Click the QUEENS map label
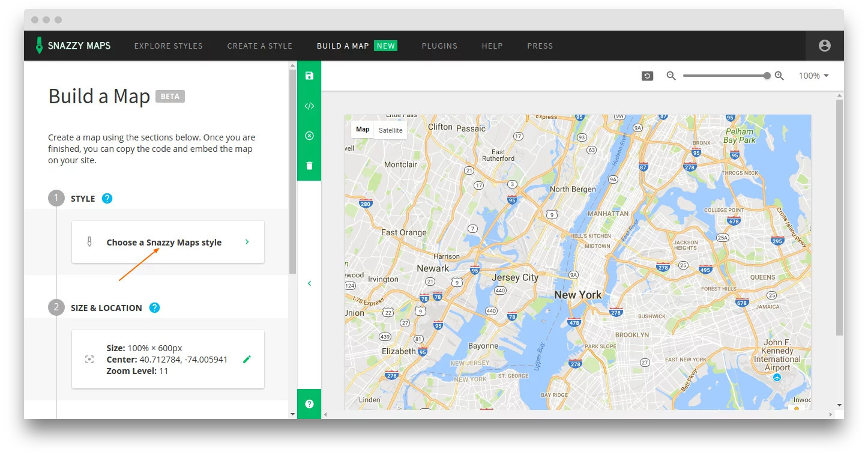This screenshot has height=461, width=868. pos(763,277)
